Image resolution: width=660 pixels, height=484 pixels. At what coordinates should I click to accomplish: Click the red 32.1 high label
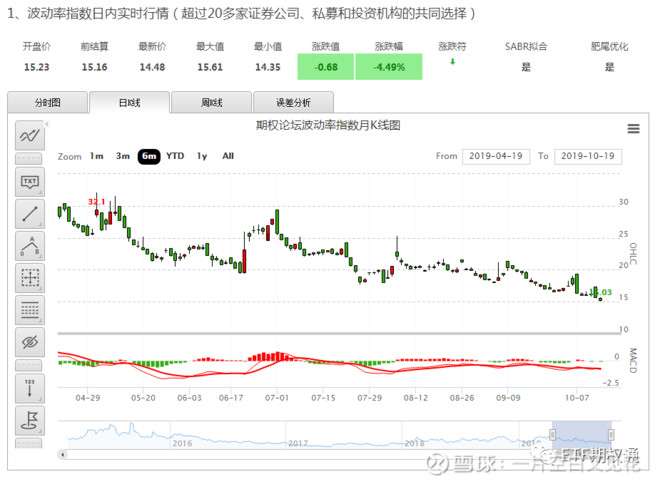pyautogui.click(x=96, y=202)
